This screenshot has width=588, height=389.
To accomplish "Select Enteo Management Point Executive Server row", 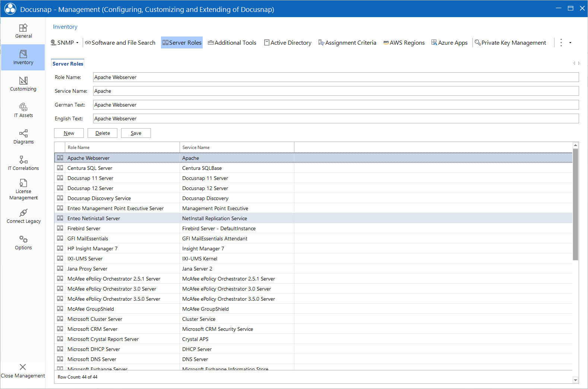I will pyautogui.click(x=313, y=208).
